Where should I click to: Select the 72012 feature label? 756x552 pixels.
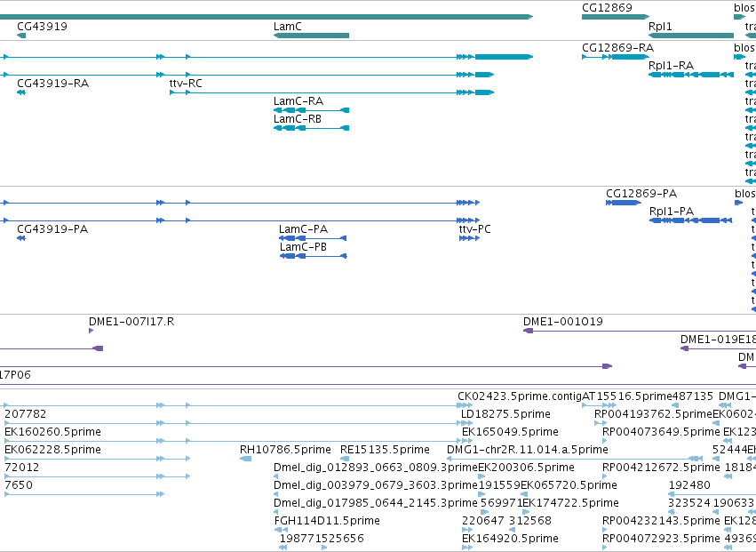pyautogui.click(x=22, y=467)
